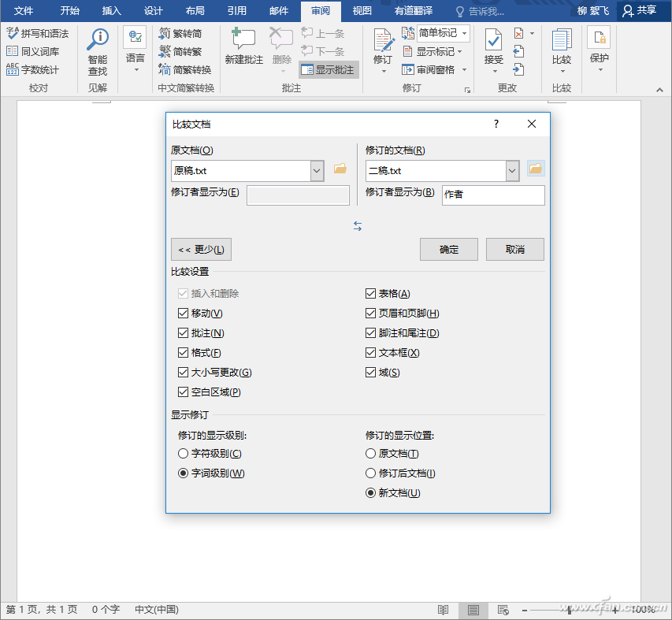Open Spelling and Grammar check (拼写和语法)
Screen dimensions: 672x620
tap(38, 33)
